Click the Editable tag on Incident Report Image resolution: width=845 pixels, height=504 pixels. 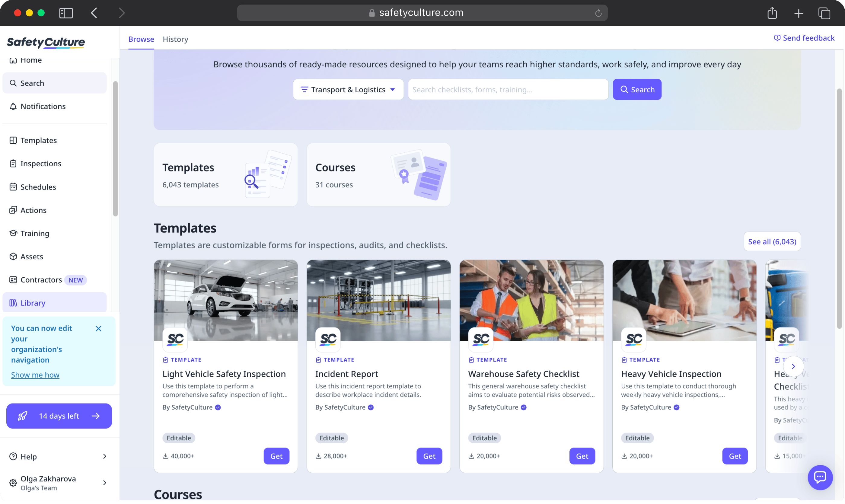click(331, 438)
